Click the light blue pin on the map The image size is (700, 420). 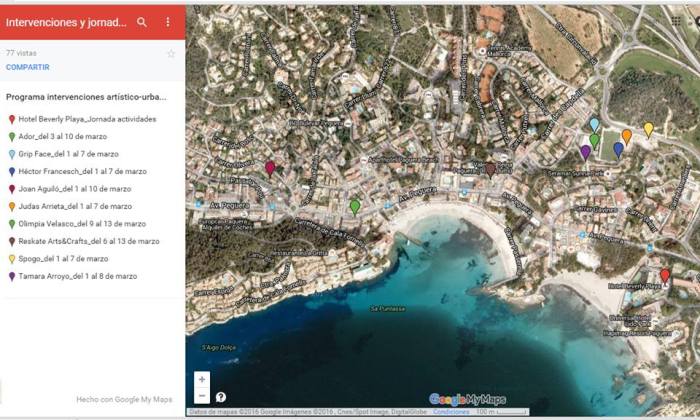(x=594, y=125)
